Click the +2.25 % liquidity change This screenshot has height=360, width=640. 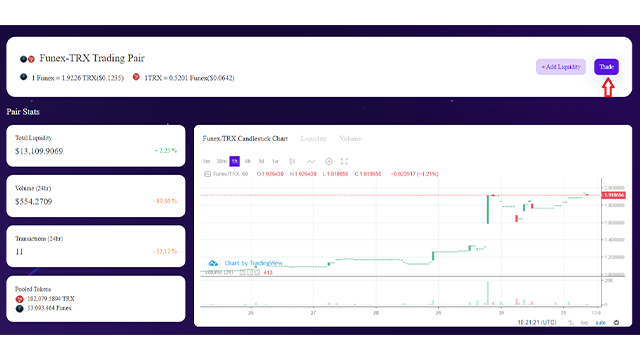pyautogui.click(x=165, y=151)
